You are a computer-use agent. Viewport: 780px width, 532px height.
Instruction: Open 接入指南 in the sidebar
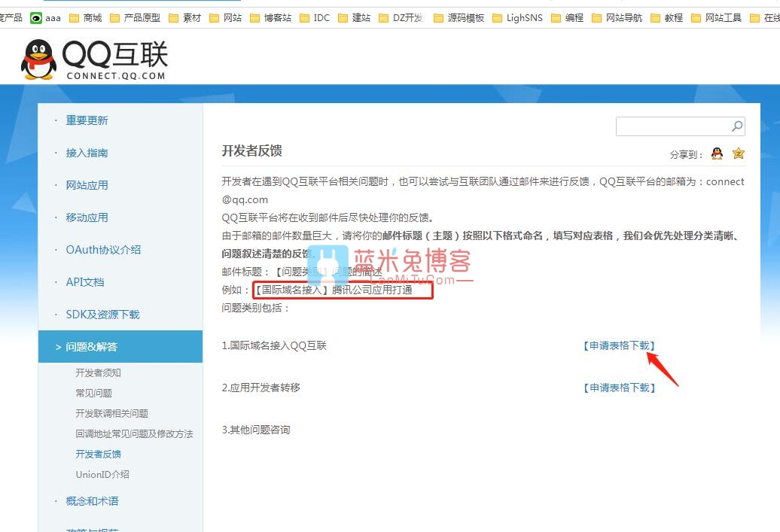[87, 153]
